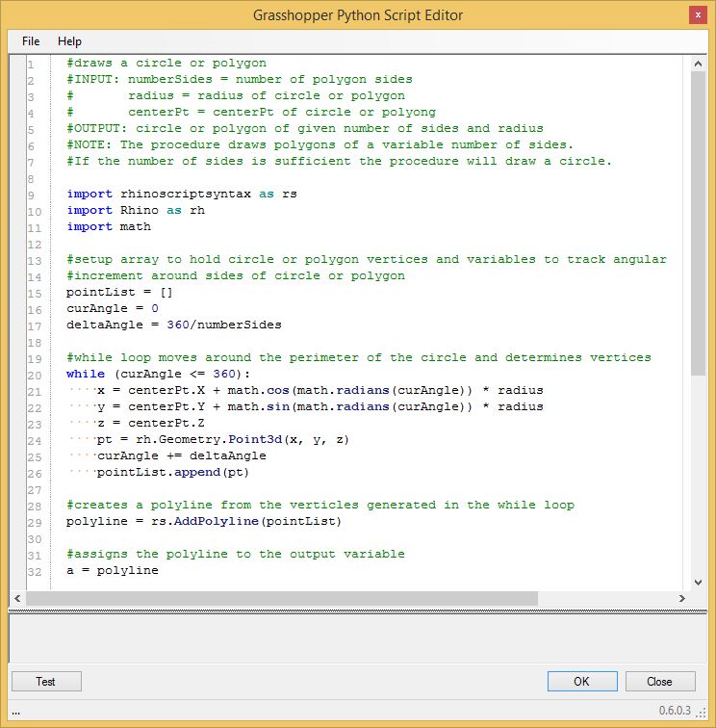Image resolution: width=716 pixels, height=728 pixels.
Task: Click '#creates a polyline' comment line
Action: tap(320, 505)
